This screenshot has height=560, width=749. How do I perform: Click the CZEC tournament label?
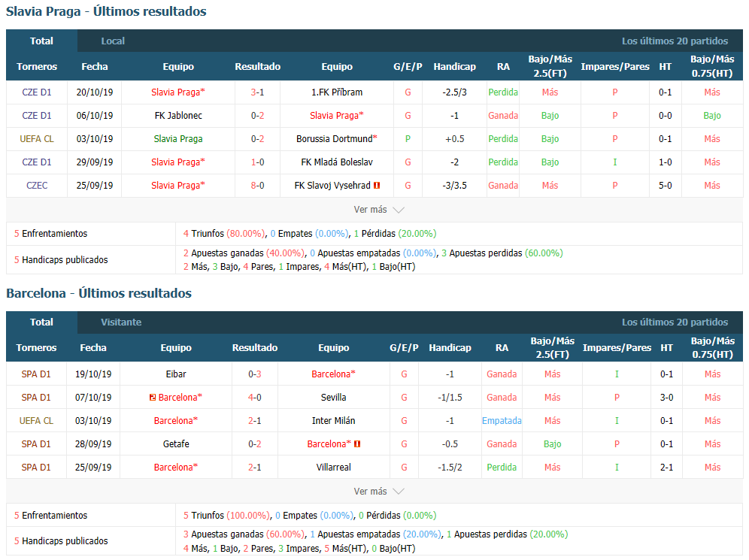tap(37, 185)
